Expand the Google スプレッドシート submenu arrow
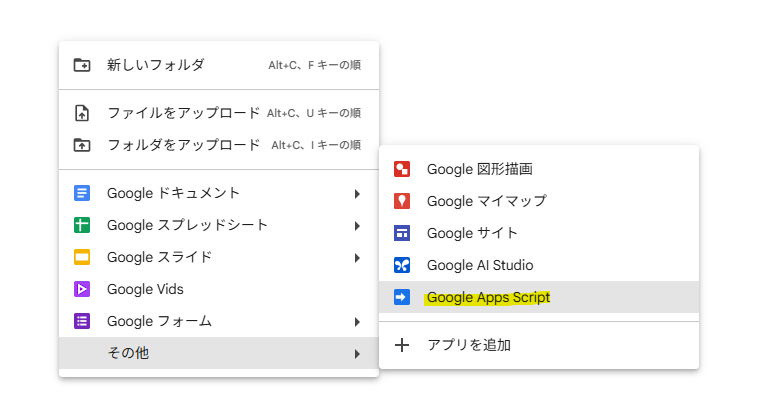This screenshot has width=764, height=420. (357, 226)
